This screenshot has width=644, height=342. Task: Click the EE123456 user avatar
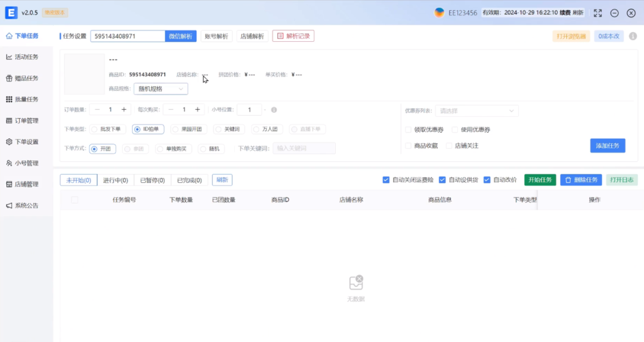439,13
